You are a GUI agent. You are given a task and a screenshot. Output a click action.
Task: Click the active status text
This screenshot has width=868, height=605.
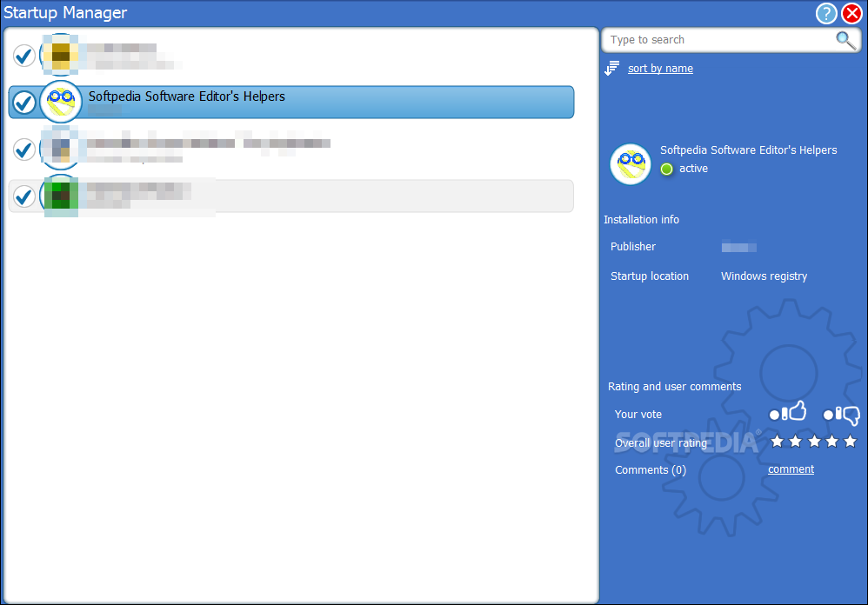[x=693, y=169]
